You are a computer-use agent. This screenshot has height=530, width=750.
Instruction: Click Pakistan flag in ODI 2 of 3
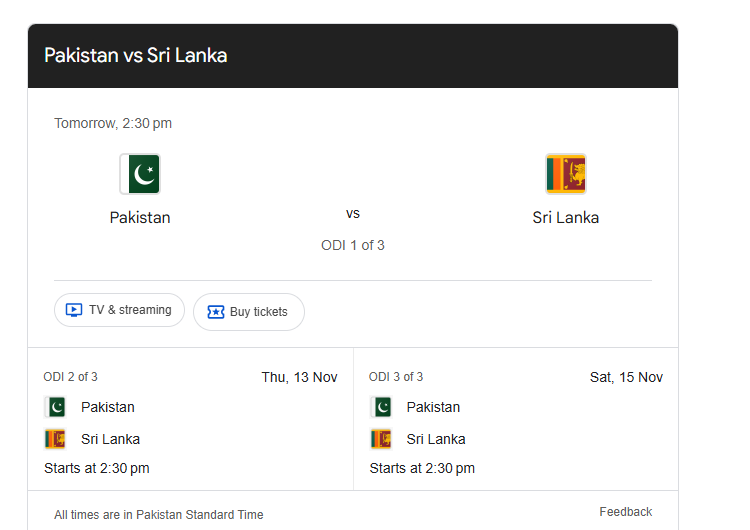point(55,407)
